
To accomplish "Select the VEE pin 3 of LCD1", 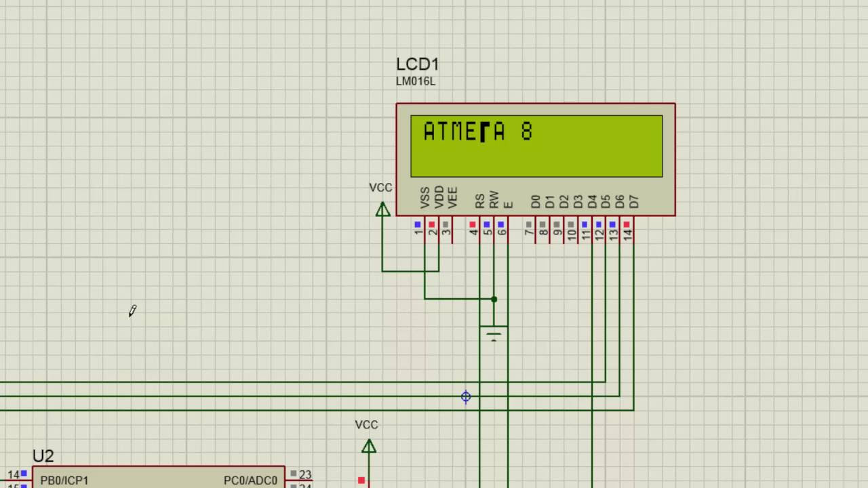I will [452, 229].
